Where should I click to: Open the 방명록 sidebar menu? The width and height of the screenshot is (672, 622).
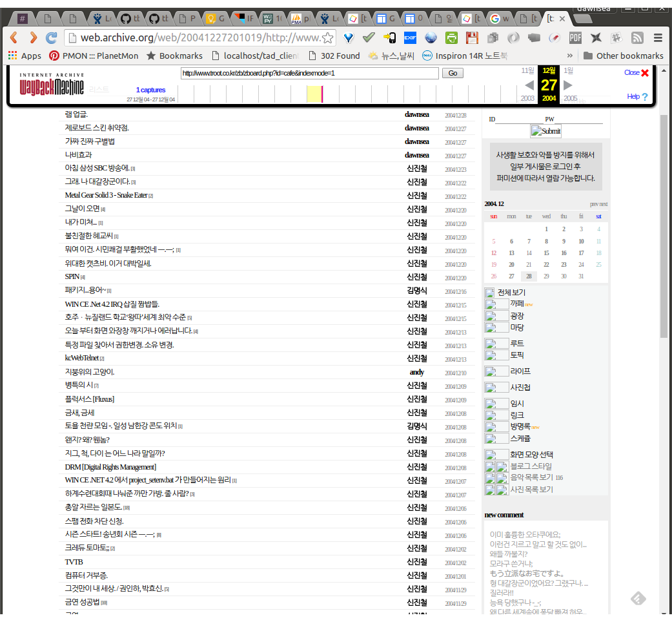click(520, 426)
